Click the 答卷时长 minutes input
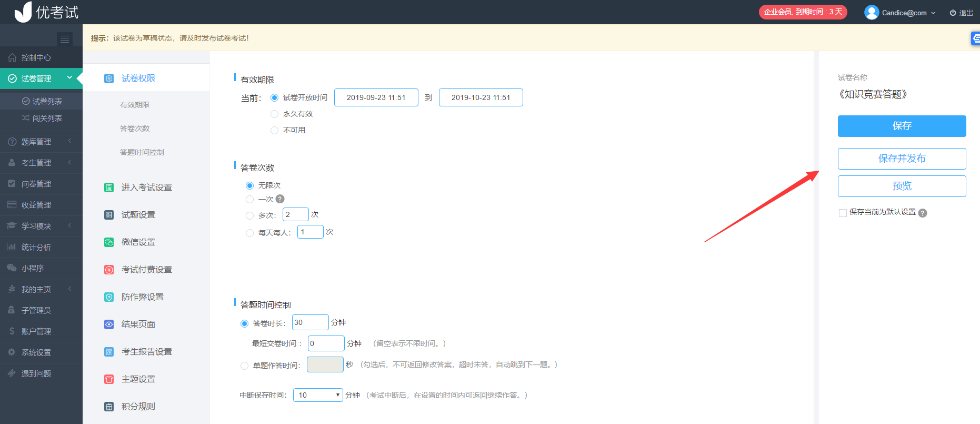This screenshot has width=980, height=424. (x=311, y=322)
